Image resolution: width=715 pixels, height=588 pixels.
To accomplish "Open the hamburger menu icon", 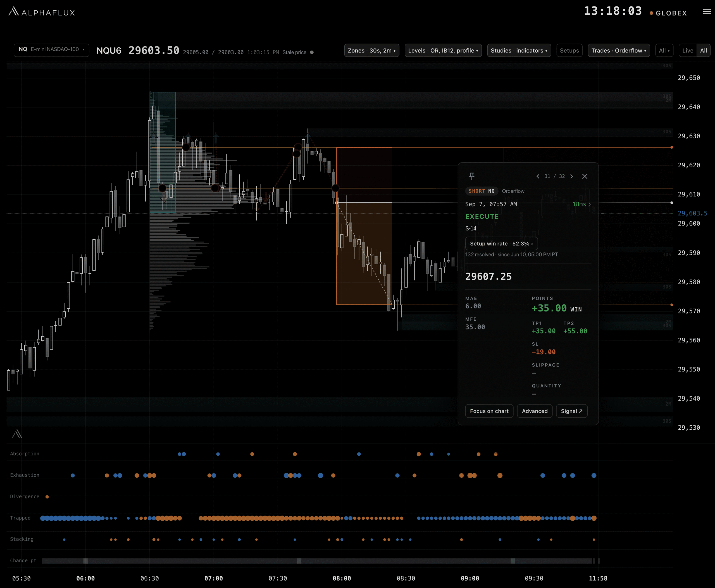I will click(x=707, y=12).
